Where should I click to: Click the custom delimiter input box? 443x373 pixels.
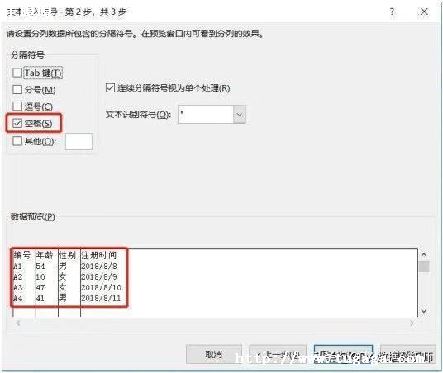pyautogui.click(x=79, y=141)
